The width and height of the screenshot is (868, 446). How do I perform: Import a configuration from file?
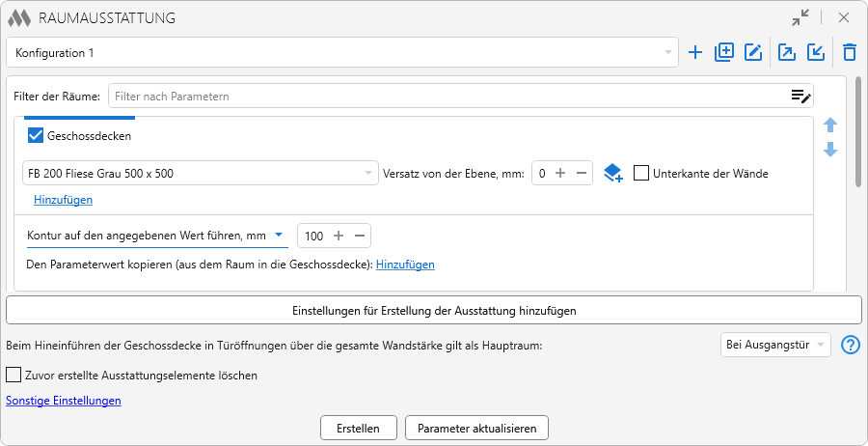816,53
